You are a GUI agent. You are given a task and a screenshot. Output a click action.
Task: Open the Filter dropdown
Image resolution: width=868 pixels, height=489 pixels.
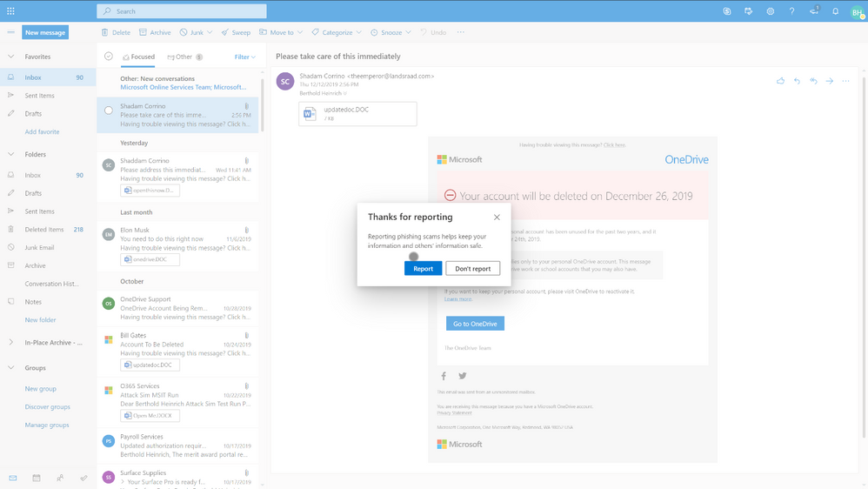point(244,57)
